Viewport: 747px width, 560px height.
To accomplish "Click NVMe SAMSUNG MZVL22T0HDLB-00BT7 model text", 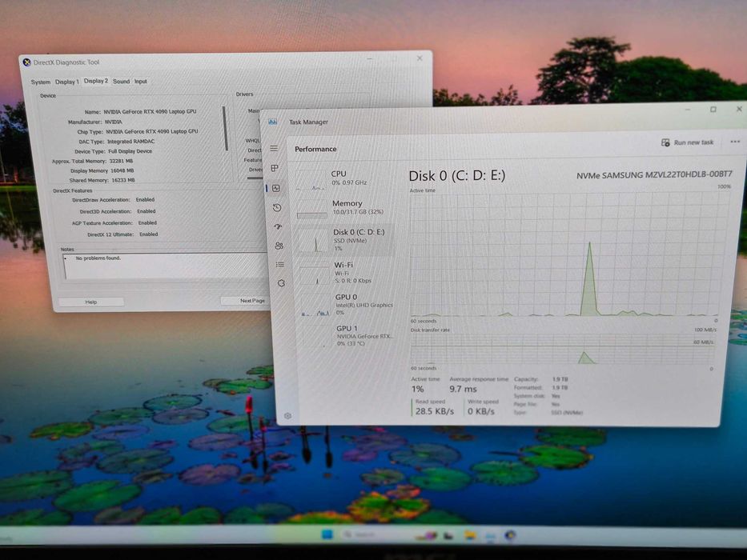I will pyautogui.click(x=654, y=175).
